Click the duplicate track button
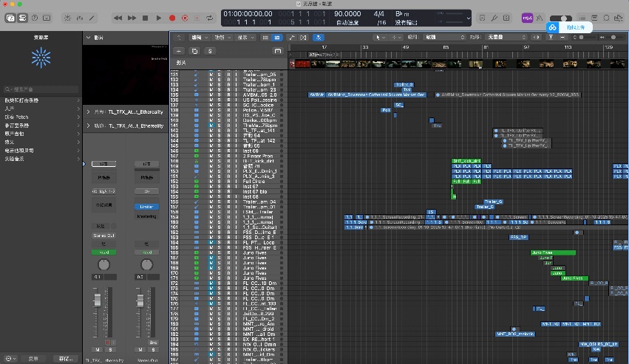 [x=194, y=51]
